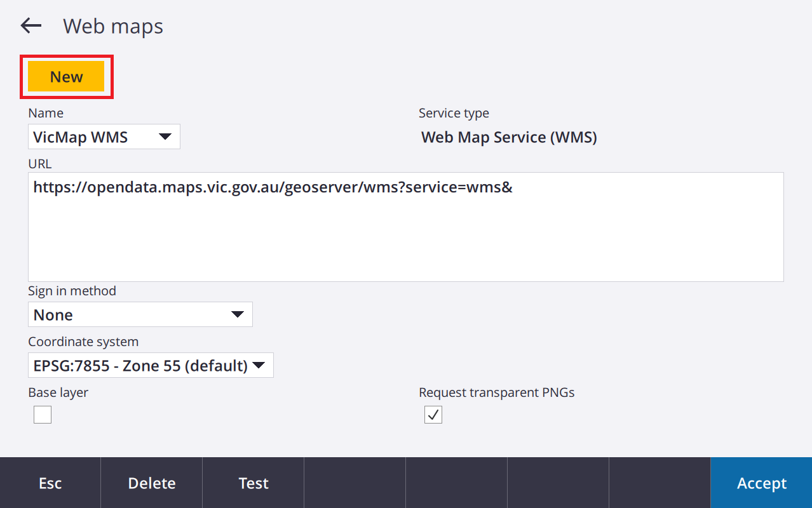This screenshot has width=812, height=508.
Task: Select the Web Map Service (WMS) text
Action: (509, 137)
